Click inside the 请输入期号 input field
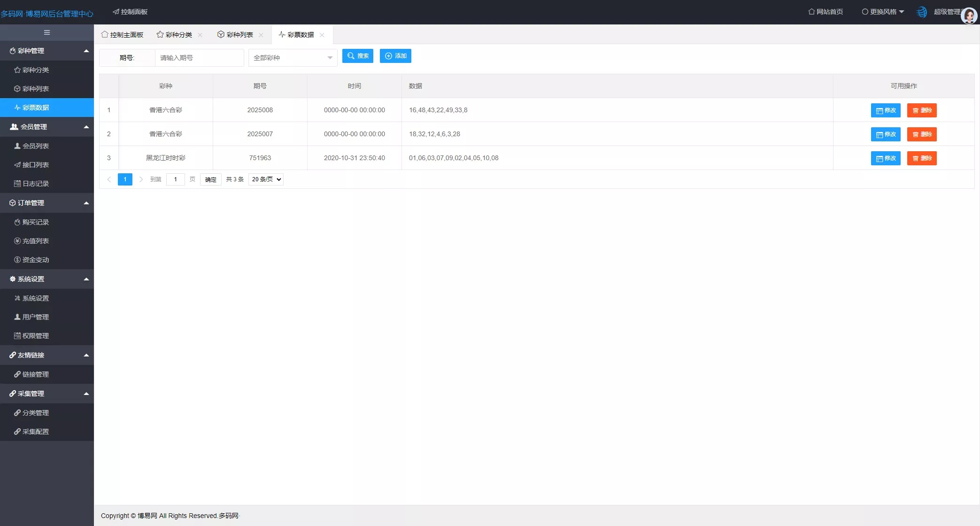 tap(199, 57)
